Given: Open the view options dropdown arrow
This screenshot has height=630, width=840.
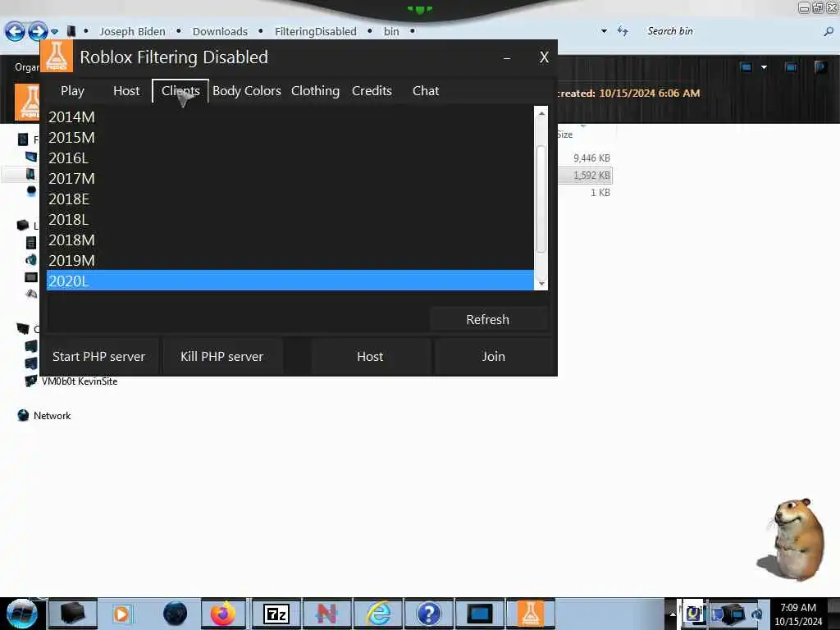Looking at the screenshot, I should coord(764,67).
